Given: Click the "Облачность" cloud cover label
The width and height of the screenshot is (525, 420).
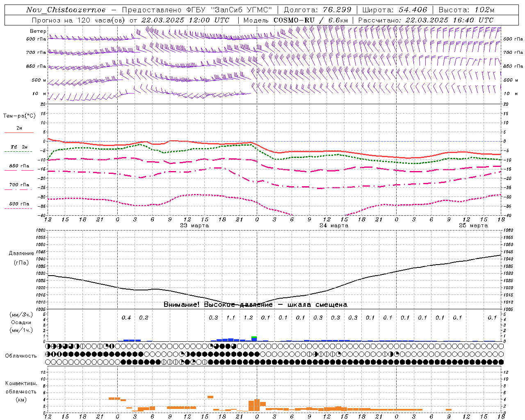Looking at the screenshot, I should click(21, 356).
